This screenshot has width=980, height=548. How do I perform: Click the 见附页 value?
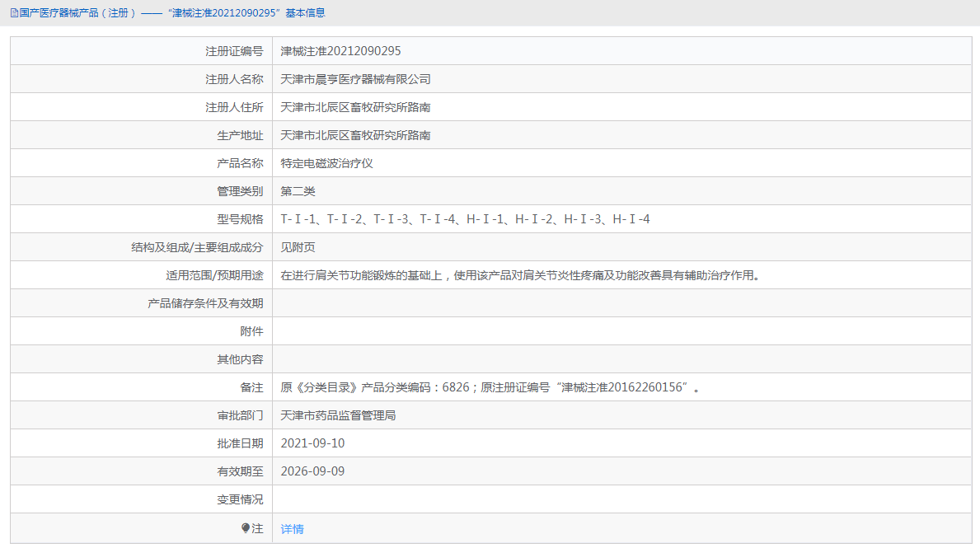(x=298, y=247)
